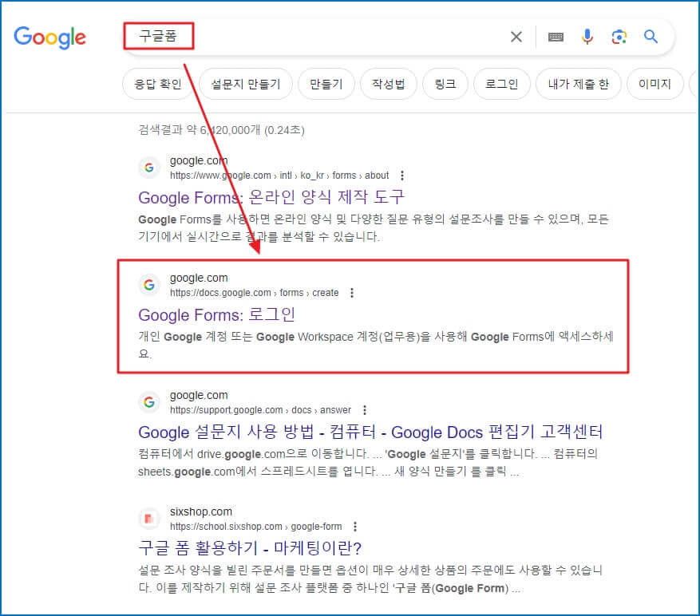Open the on-screen keyboard icon

coord(553,36)
